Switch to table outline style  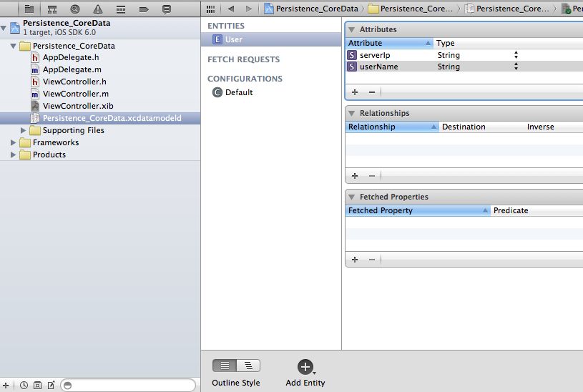pos(225,366)
